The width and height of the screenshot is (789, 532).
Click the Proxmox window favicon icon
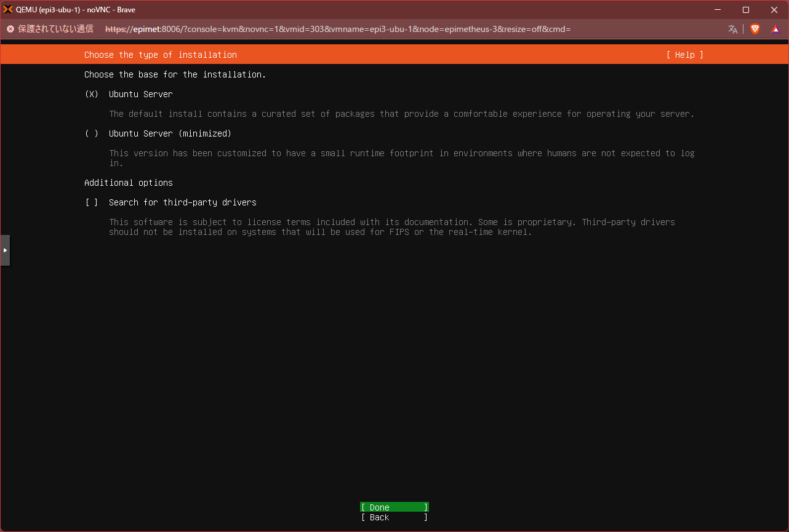9,9
